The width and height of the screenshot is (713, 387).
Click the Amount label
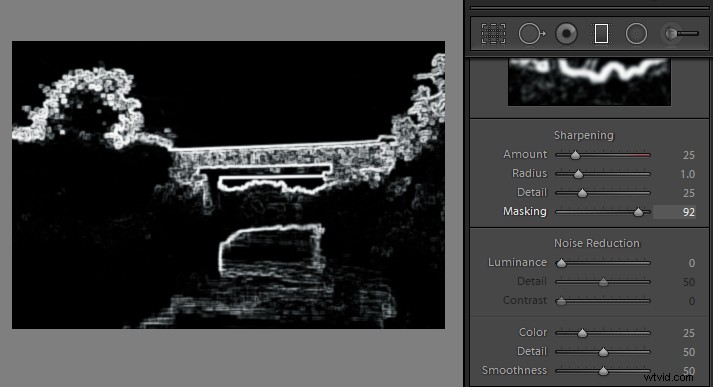[525, 155]
